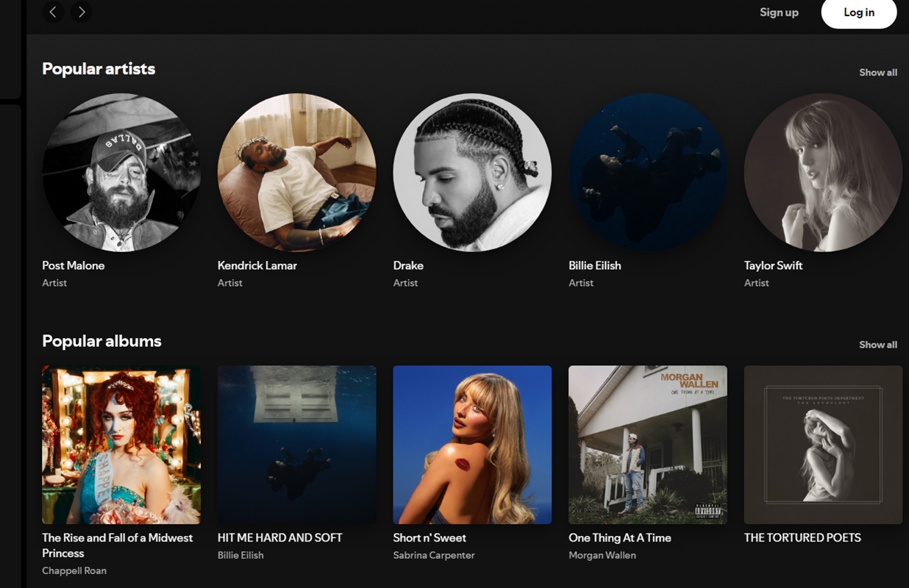Show all popular albums
Viewport: 909px width, 588px height.
tap(878, 344)
